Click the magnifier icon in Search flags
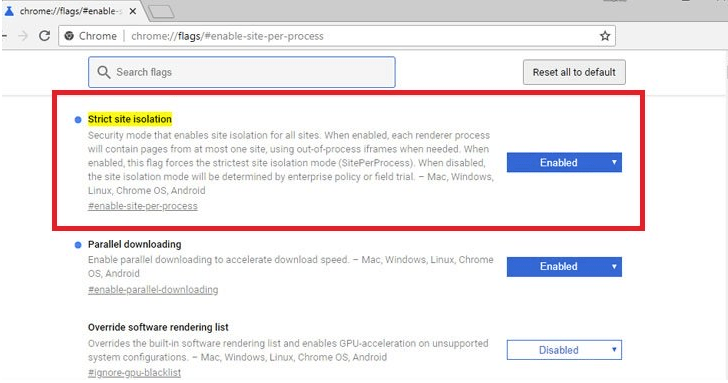 (104, 72)
